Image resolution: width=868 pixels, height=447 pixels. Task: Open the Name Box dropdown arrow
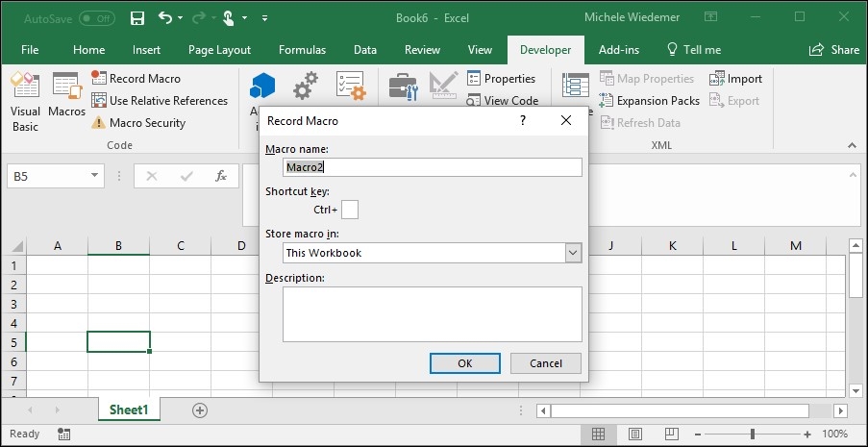coord(94,176)
